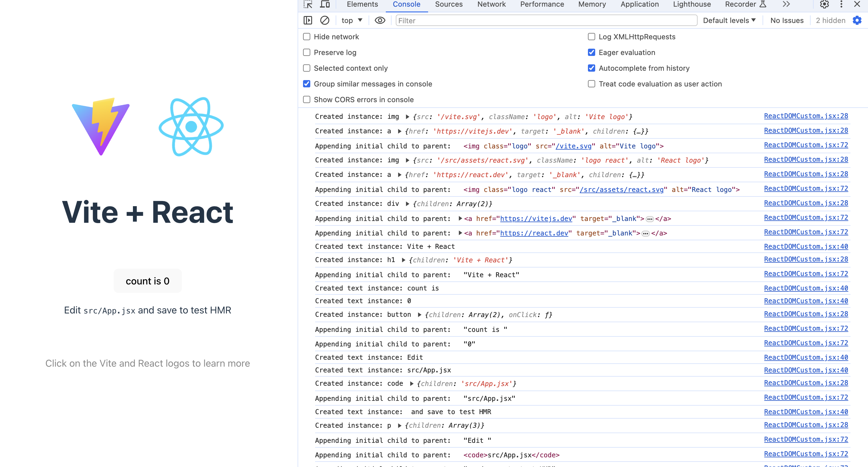Image resolution: width=868 pixels, height=467 pixels.
Task: Uncheck Eager evaluation option
Action: [x=591, y=52]
